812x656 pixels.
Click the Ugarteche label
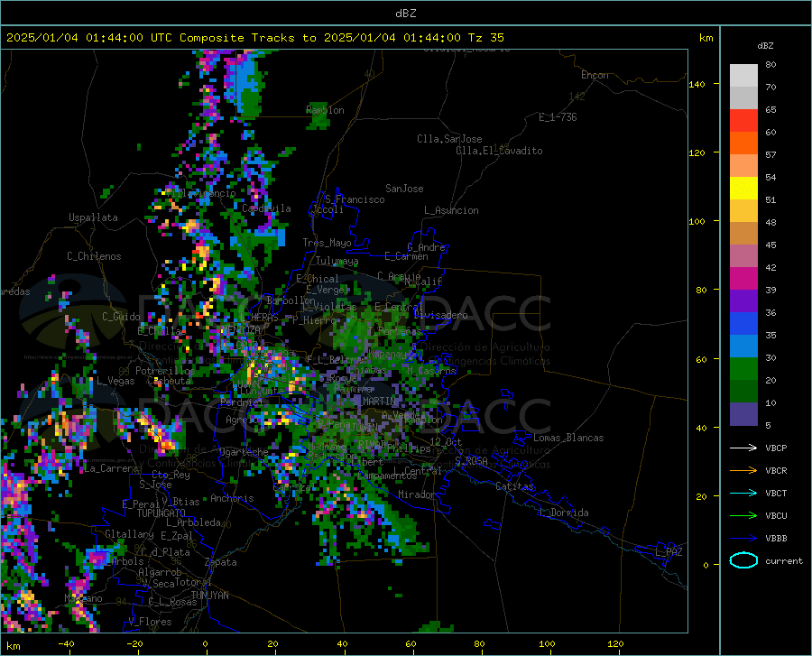pyautogui.click(x=244, y=452)
